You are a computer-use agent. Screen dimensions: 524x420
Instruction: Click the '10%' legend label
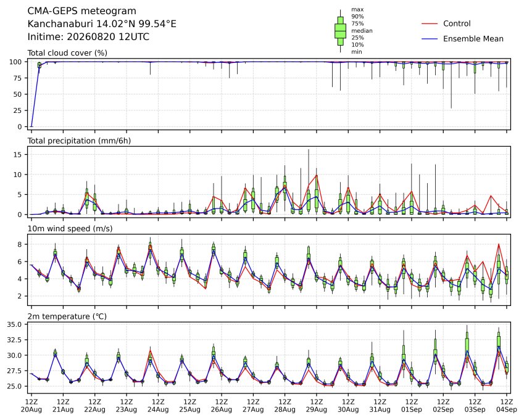pos(357,45)
